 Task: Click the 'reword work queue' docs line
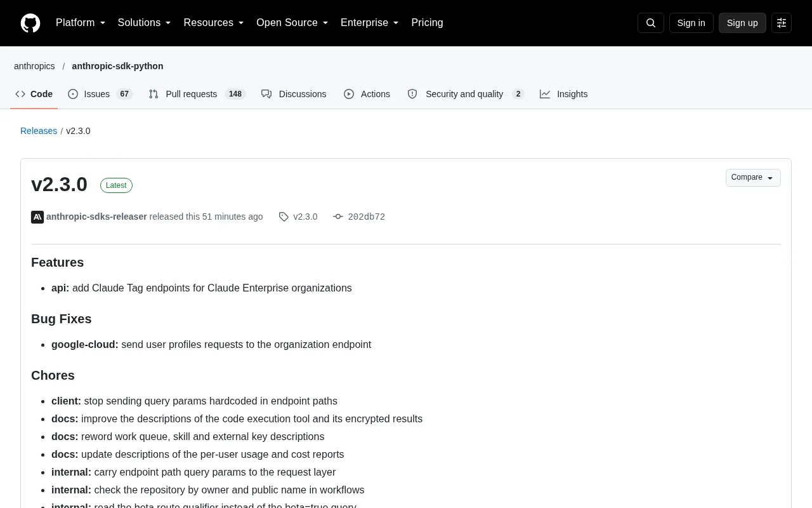pyautogui.click(x=188, y=436)
